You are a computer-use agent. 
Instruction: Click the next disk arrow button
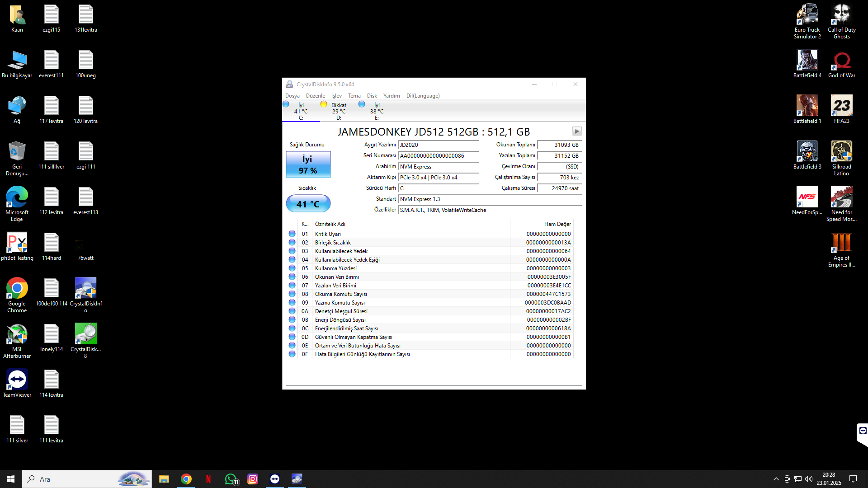576,131
